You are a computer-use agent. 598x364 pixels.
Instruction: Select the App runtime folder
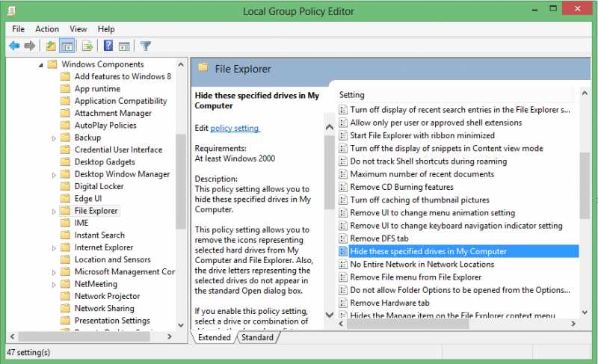pyautogui.click(x=97, y=89)
